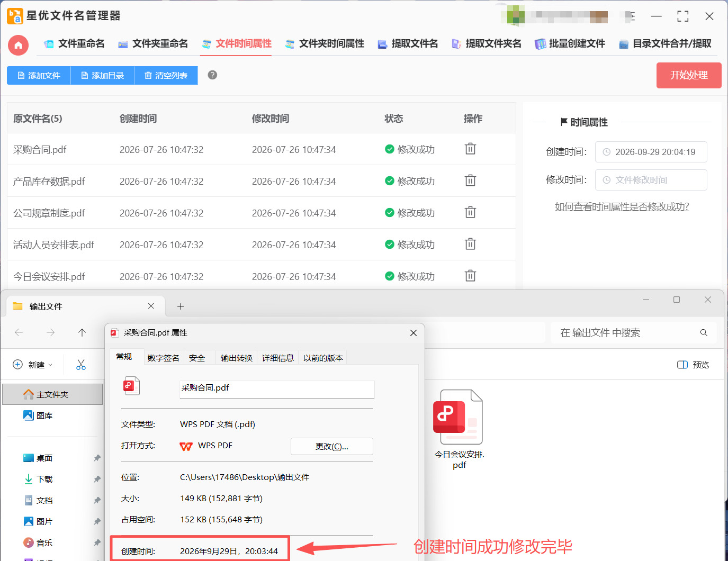The width and height of the screenshot is (728, 561).
Task: Remove 今日会议安排.pdf row with trash icon
Action: 470,276
